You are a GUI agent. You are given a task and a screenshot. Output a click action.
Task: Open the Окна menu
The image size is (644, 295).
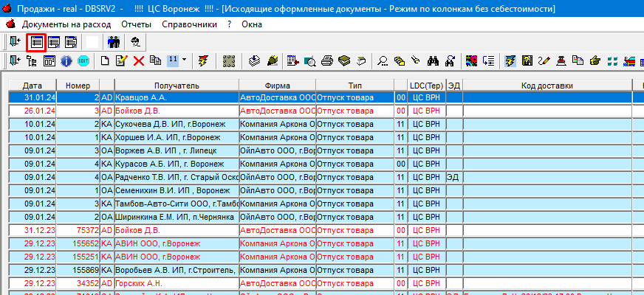252,24
